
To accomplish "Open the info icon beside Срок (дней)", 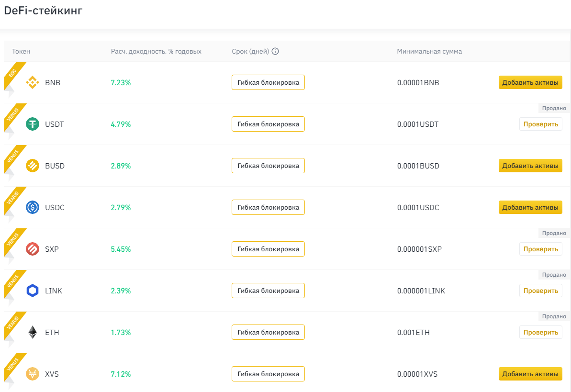I will (x=275, y=51).
